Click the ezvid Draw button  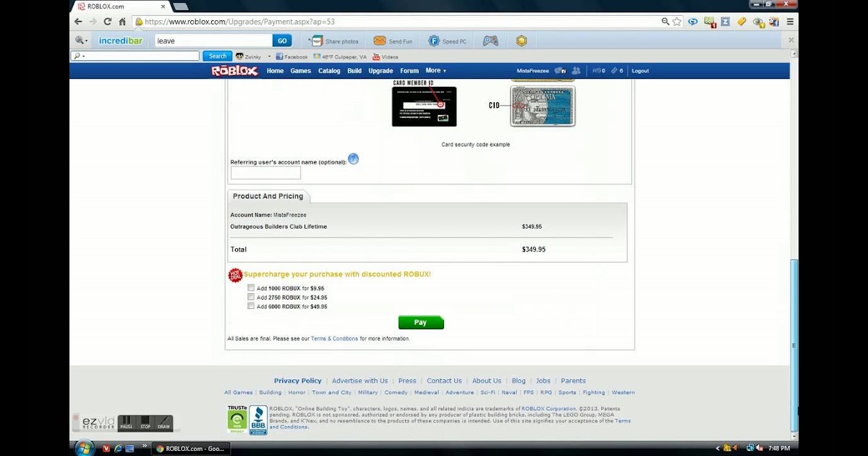click(164, 423)
